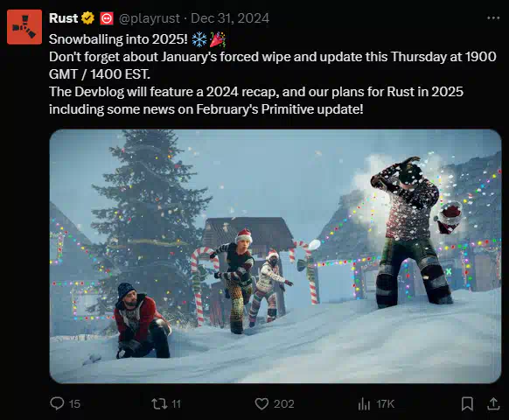Click the 15 replies count
Image resolution: width=509 pixels, height=420 pixels.
[x=74, y=403]
